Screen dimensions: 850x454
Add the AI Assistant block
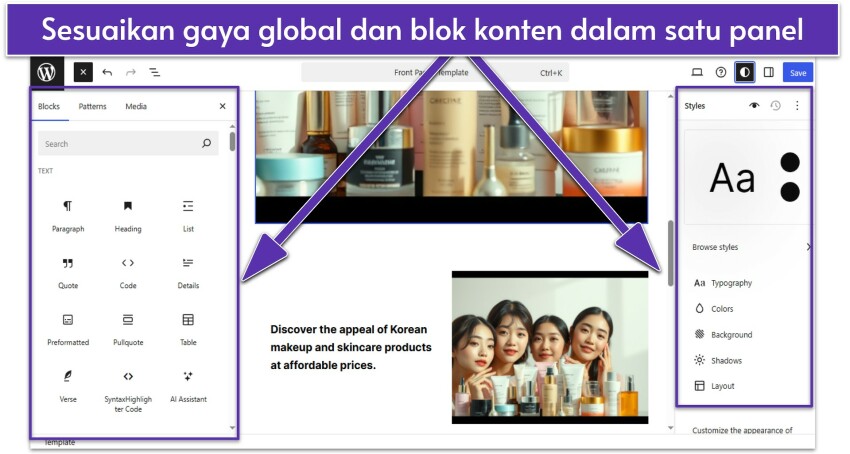(187, 385)
